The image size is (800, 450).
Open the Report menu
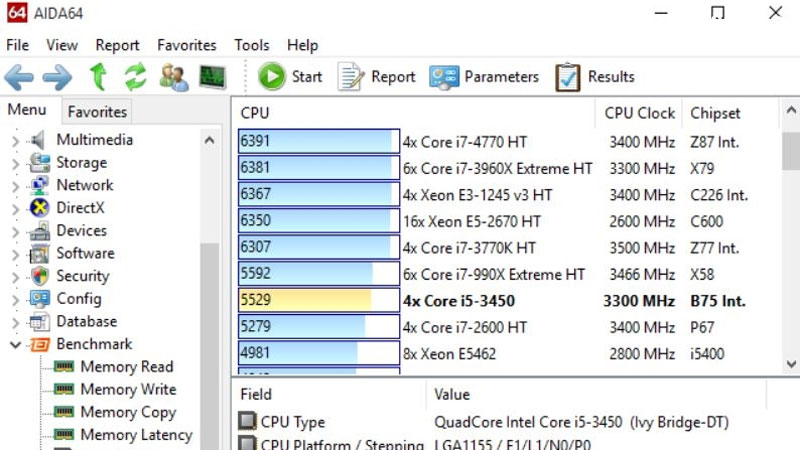coord(117,45)
